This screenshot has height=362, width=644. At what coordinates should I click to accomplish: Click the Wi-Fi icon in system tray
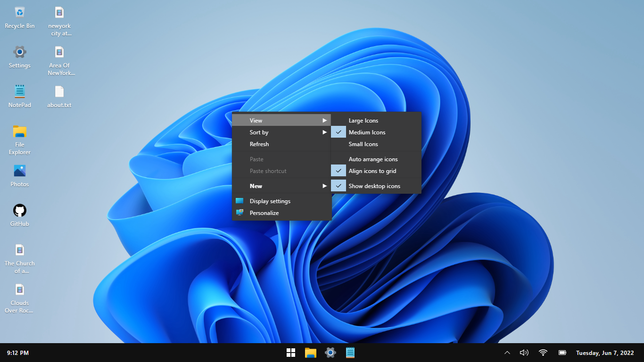click(x=543, y=353)
